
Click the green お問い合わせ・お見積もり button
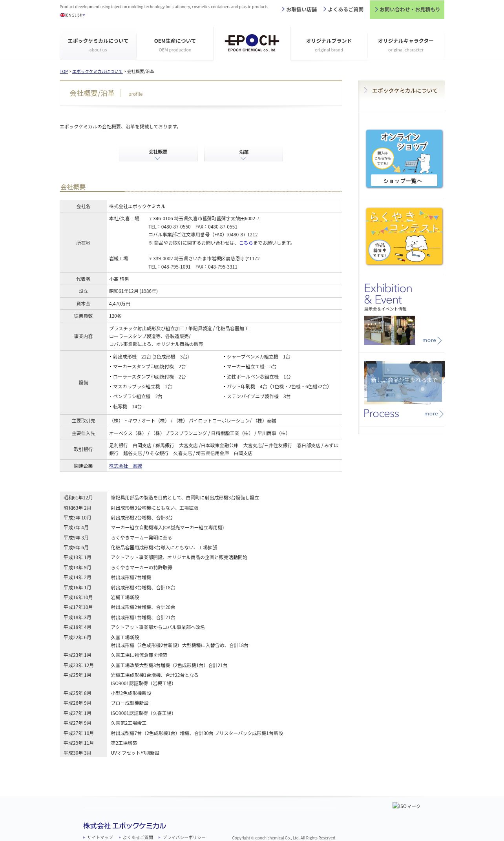[407, 9]
